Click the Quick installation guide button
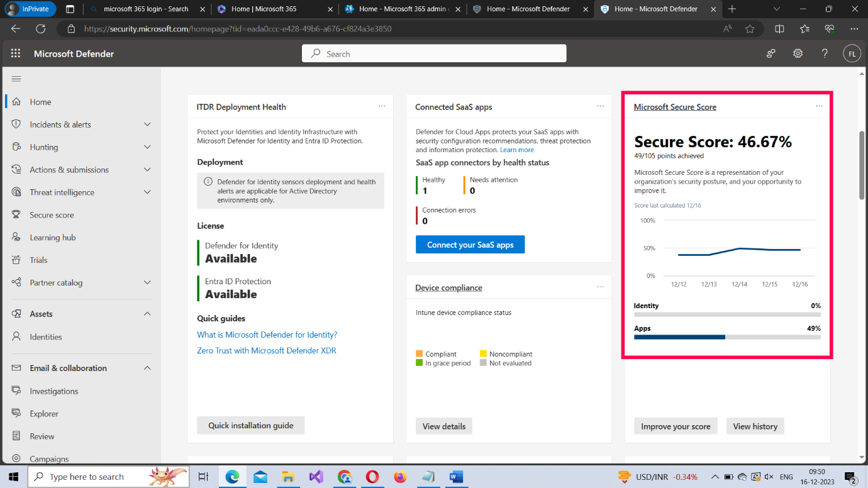The image size is (868, 488). click(x=251, y=425)
